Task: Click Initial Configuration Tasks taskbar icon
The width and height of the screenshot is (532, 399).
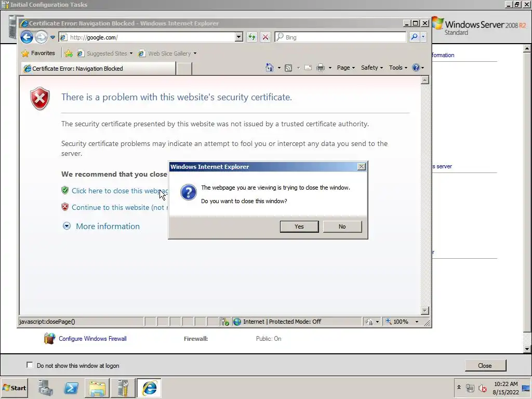Action: (x=123, y=388)
